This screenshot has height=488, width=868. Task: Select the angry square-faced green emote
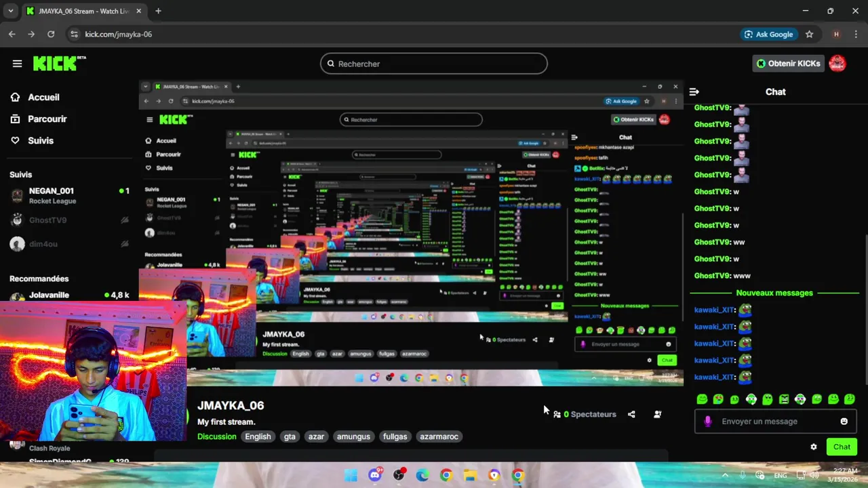click(784, 399)
